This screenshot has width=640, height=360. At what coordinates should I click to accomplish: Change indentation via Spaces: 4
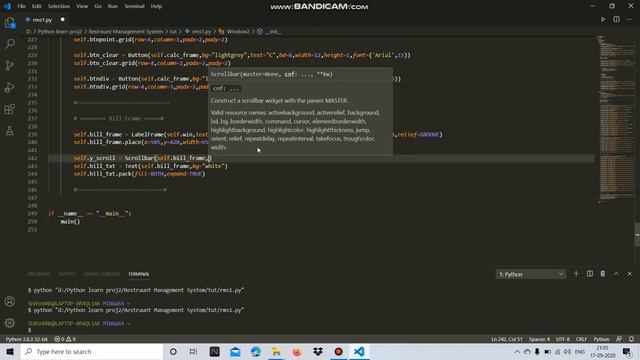coord(539,339)
